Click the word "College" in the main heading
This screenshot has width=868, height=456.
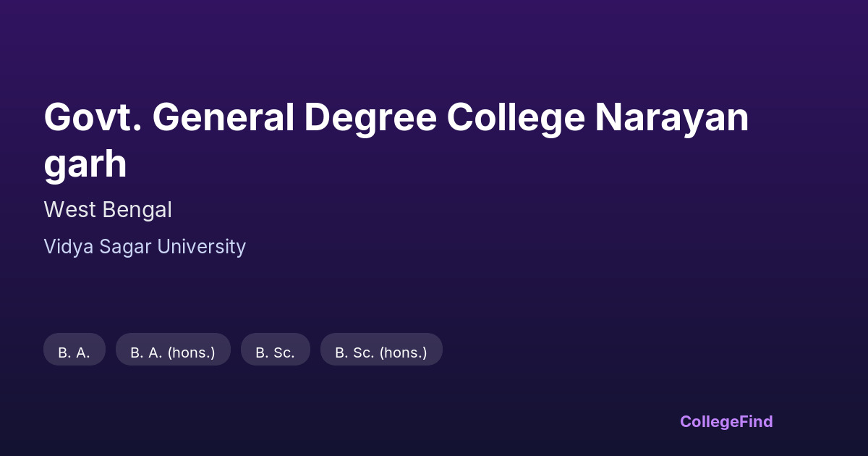pos(515,118)
